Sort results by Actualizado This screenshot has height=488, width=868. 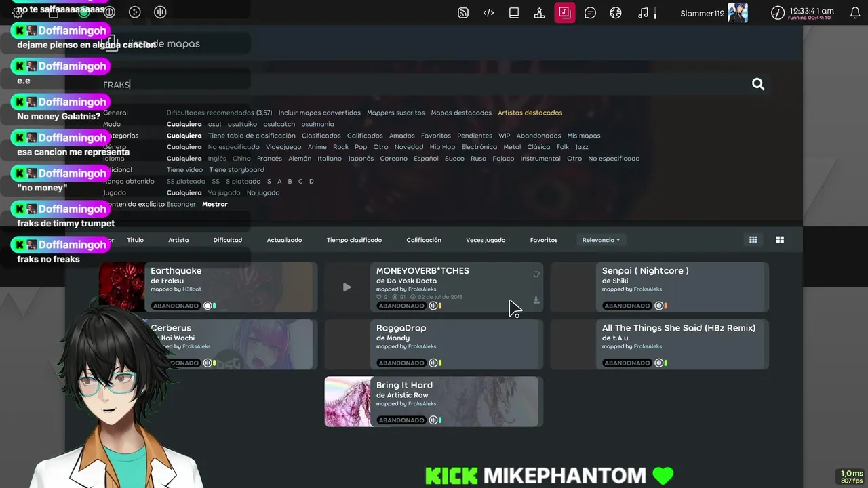pyautogui.click(x=284, y=240)
